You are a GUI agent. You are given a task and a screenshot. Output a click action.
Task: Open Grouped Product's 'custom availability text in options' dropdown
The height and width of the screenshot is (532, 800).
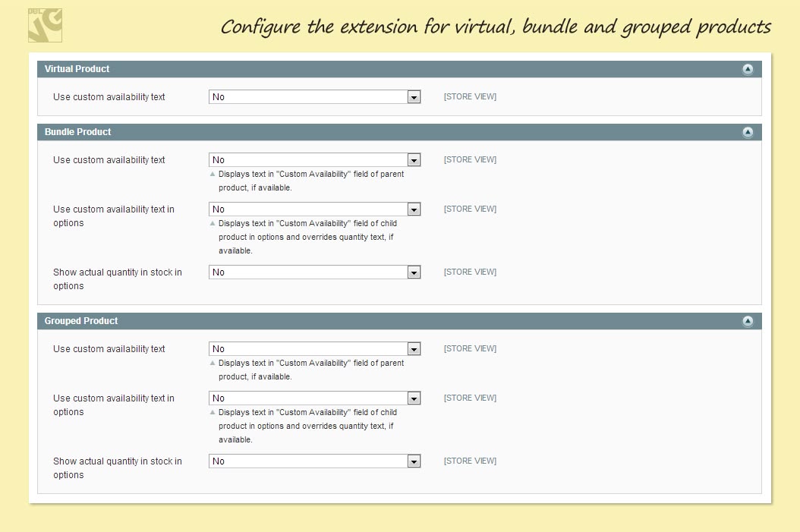(x=314, y=398)
